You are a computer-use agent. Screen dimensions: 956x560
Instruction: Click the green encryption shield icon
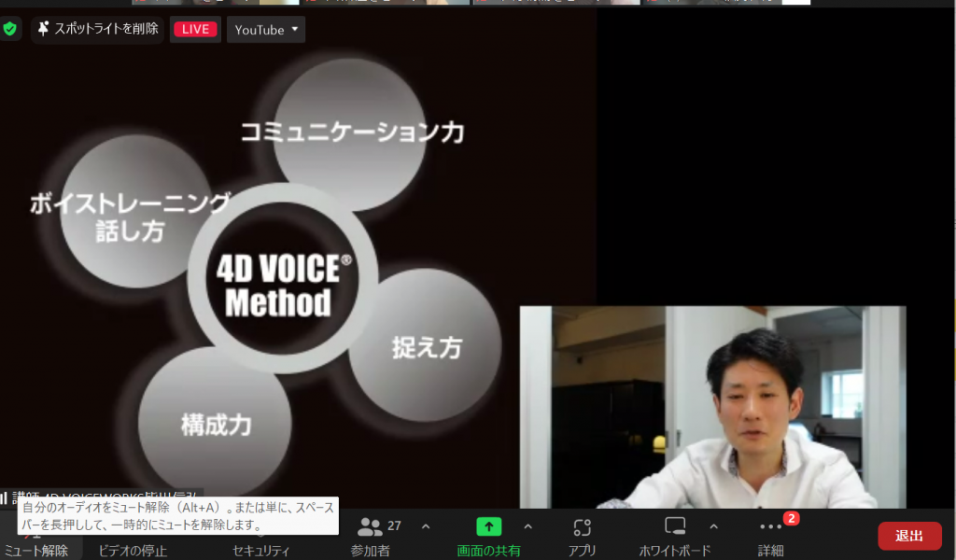click(x=9, y=29)
